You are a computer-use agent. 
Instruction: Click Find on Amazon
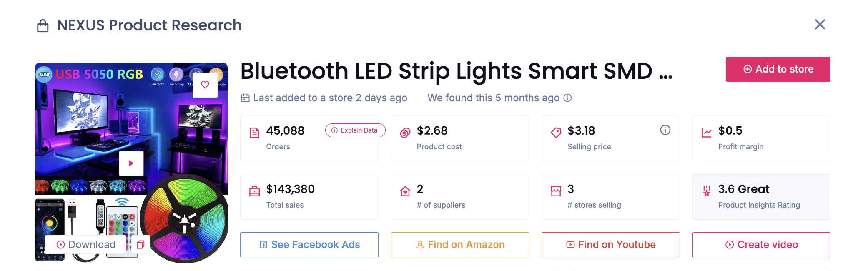[x=460, y=245]
